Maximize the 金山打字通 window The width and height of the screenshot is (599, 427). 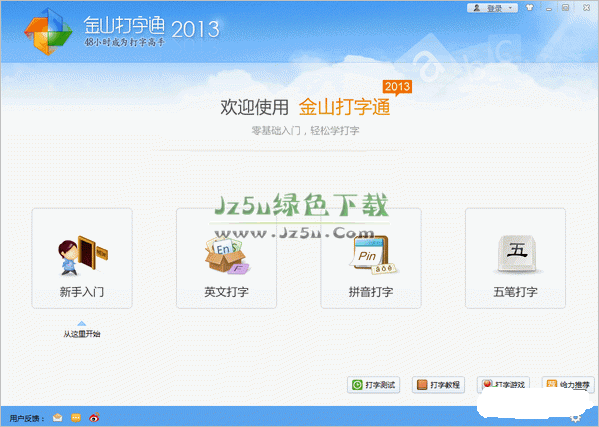566,8
